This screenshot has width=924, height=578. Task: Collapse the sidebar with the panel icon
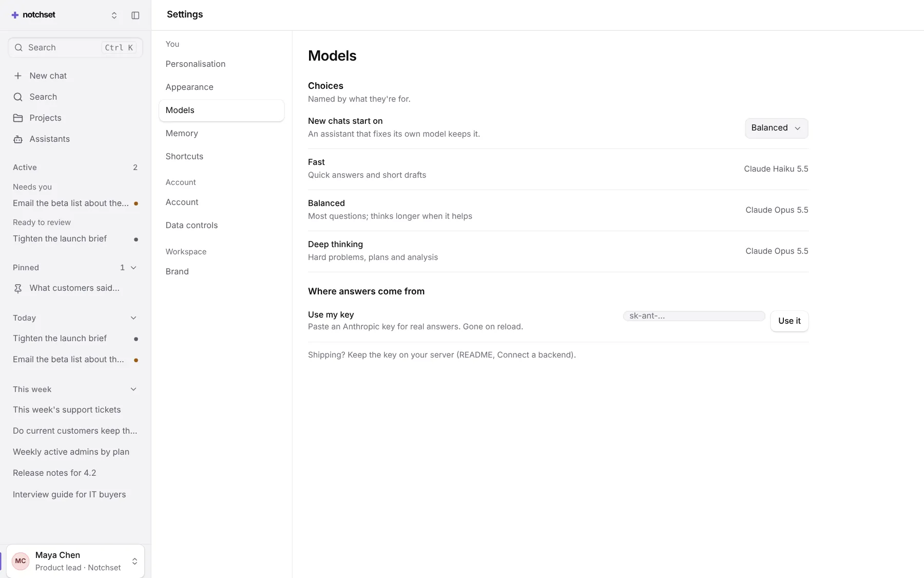[136, 15]
